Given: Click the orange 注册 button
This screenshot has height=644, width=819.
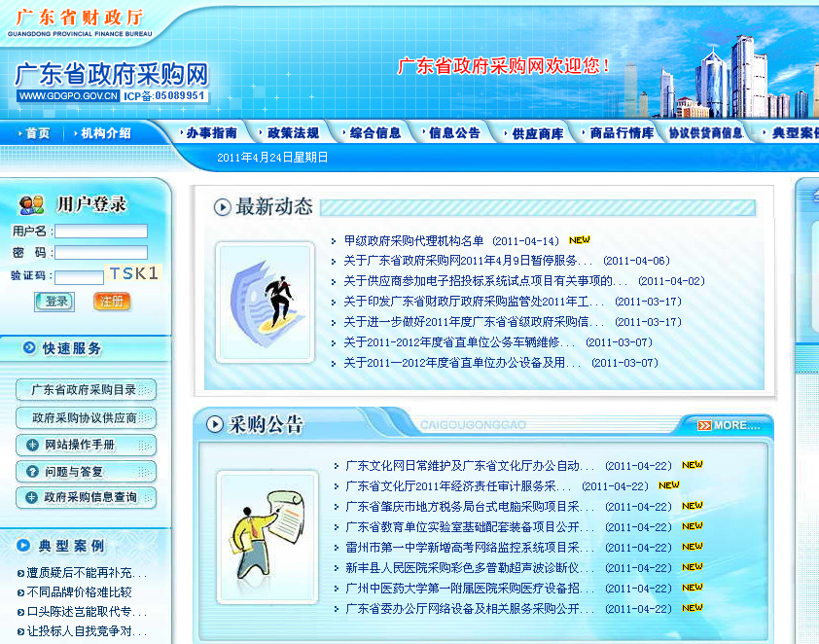Looking at the screenshot, I should pos(111,302).
